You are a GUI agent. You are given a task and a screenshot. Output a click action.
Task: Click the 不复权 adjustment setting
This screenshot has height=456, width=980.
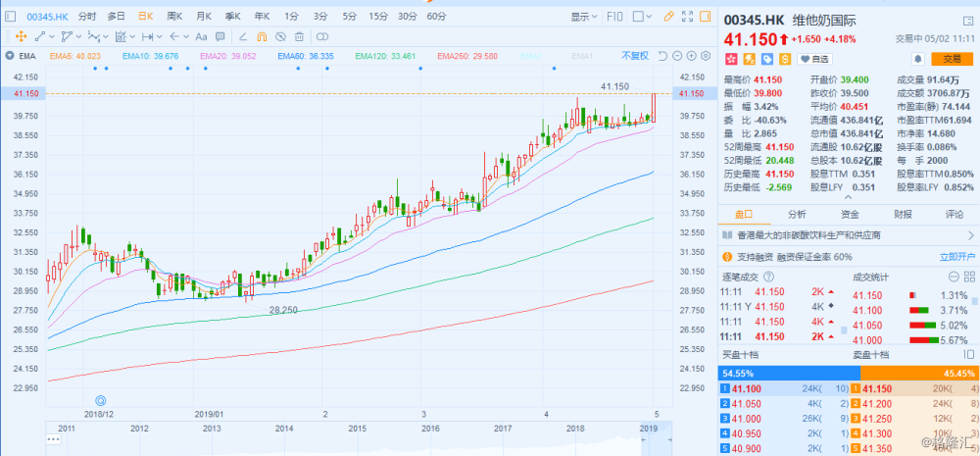[x=635, y=56]
